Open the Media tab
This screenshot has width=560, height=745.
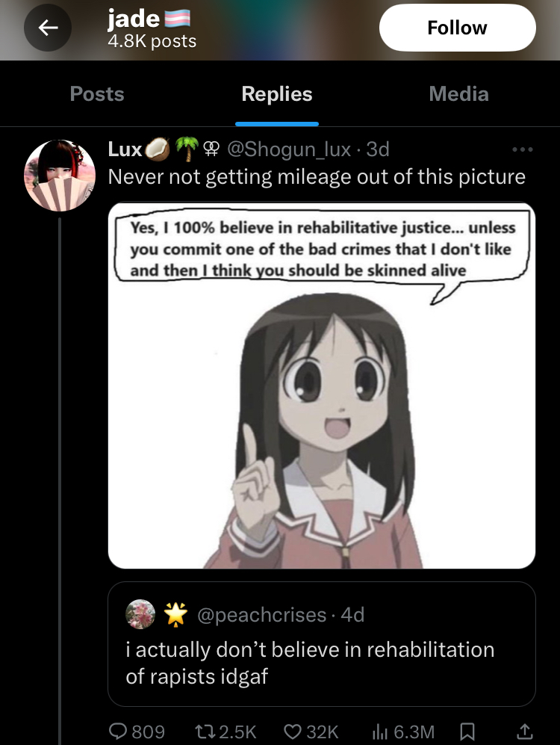point(459,93)
